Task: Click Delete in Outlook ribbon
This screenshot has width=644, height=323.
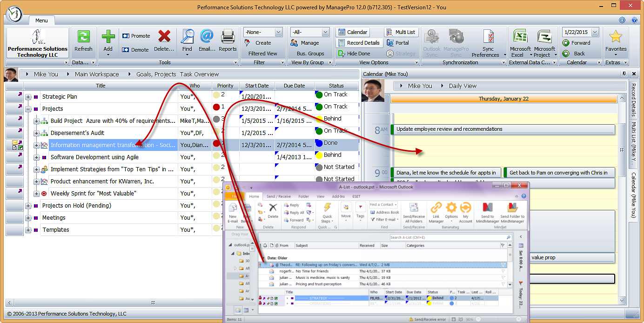Action: pyautogui.click(x=273, y=210)
